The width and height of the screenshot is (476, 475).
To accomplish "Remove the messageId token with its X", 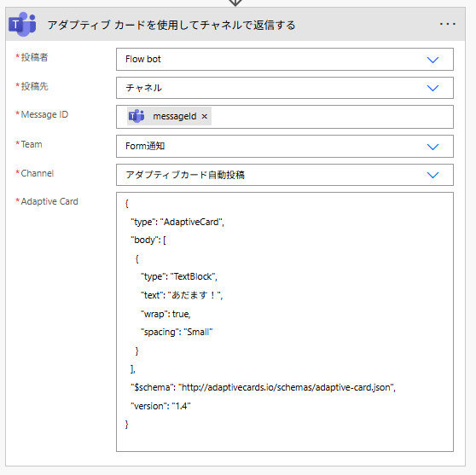I will point(204,116).
